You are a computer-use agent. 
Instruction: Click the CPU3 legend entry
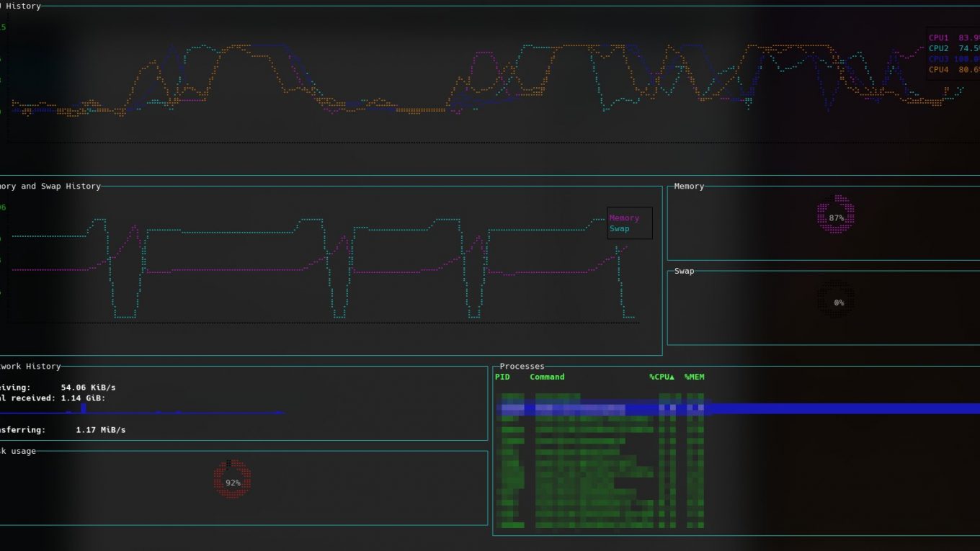(954, 60)
